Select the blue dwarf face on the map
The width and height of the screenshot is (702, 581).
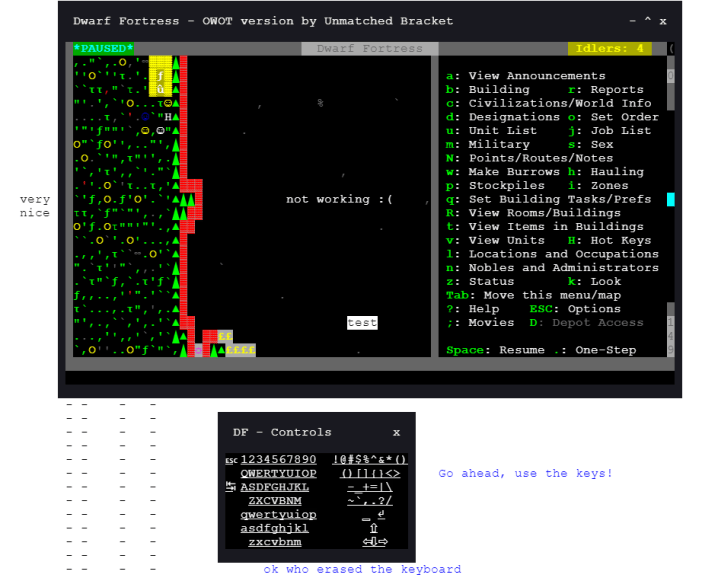pyautogui.click(x=145, y=117)
